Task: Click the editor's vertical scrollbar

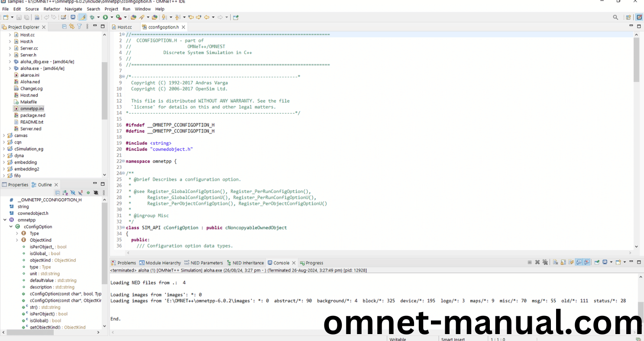Action: click(x=636, y=60)
